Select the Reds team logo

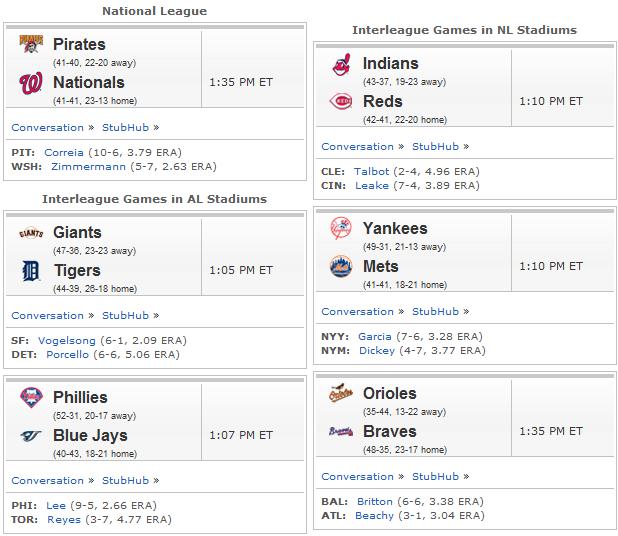[x=341, y=102]
